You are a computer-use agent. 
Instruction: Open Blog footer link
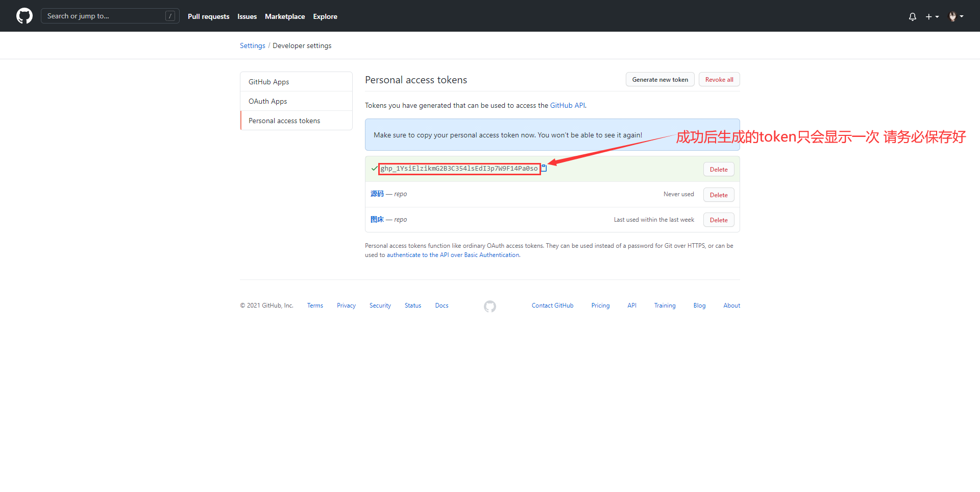pos(699,306)
